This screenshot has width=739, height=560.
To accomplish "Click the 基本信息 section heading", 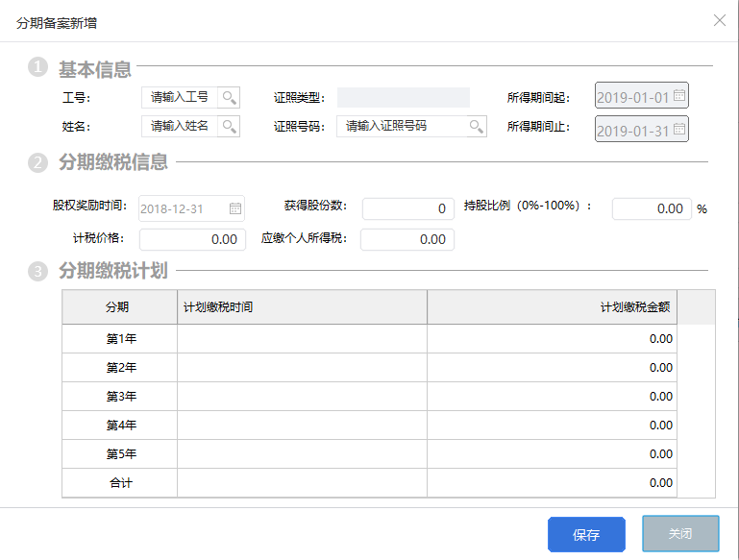I will pyautogui.click(x=95, y=69).
